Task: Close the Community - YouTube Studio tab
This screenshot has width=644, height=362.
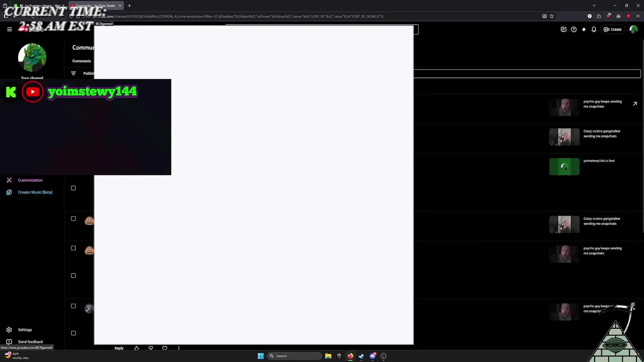Action: tap(120, 6)
